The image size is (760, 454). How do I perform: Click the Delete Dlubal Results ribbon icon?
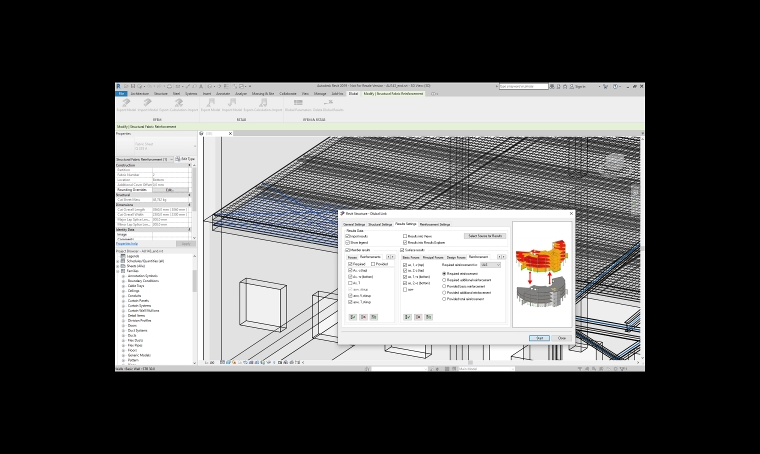pos(328,104)
